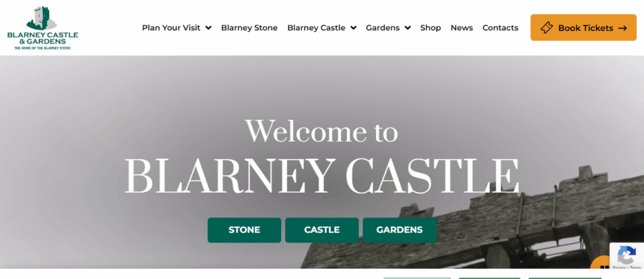The width and height of the screenshot is (644, 279).
Task: Navigate to the News section
Action: tap(462, 28)
